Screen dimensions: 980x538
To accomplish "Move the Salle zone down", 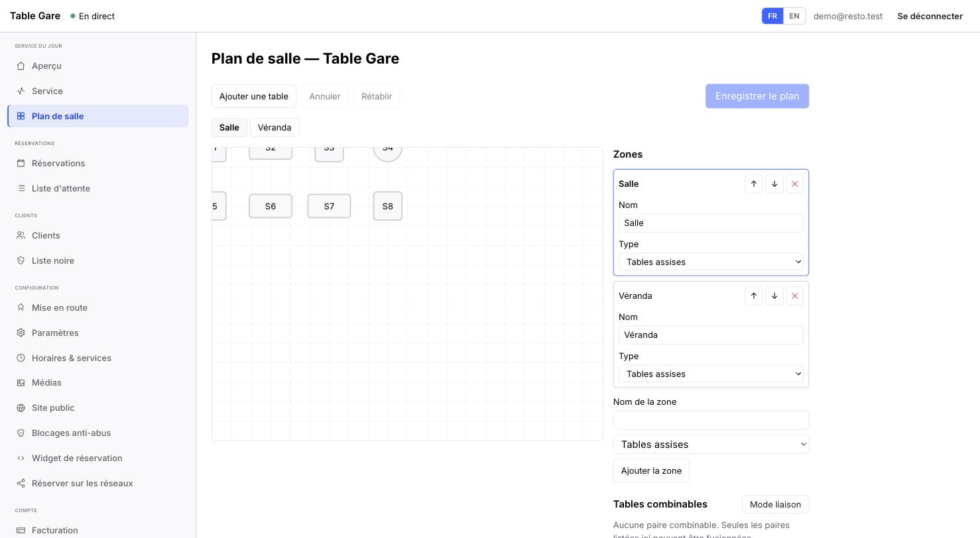I will pyautogui.click(x=774, y=184).
